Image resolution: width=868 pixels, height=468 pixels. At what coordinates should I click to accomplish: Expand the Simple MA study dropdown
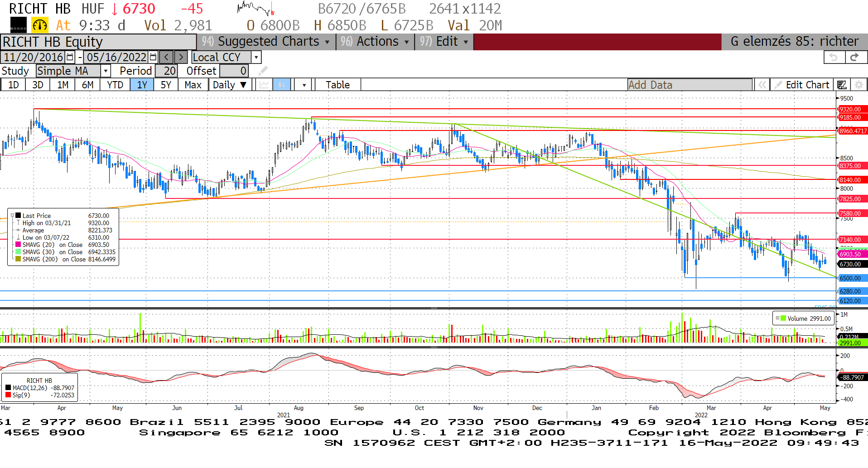pos(106,71)
